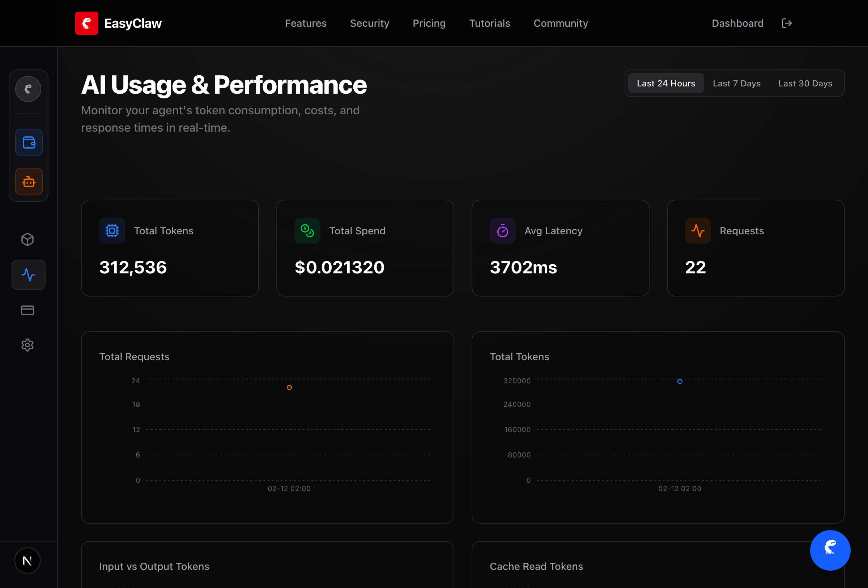Open the credit card billing icon
This screenshot has height=588, width=868.
coord(27,310)
